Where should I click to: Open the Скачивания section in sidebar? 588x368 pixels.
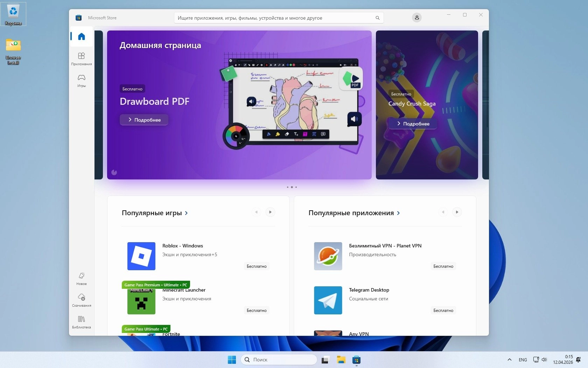click(x=82, y=300)
